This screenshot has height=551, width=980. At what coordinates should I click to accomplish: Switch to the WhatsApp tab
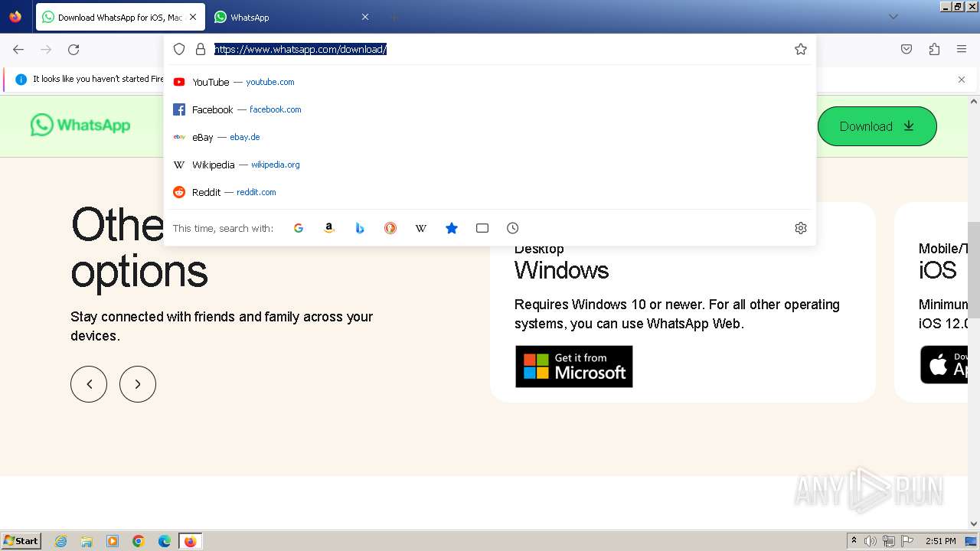coord(292,17)
